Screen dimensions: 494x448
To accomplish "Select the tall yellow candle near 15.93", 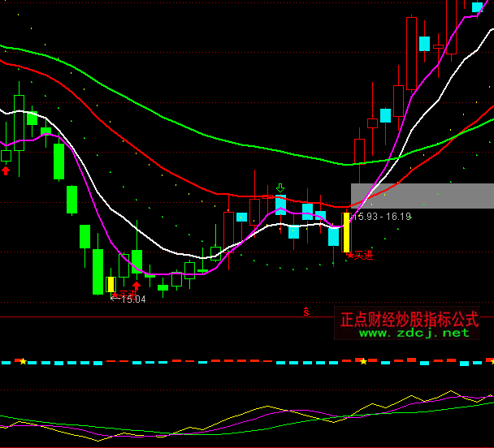I will tap(346, 232).
